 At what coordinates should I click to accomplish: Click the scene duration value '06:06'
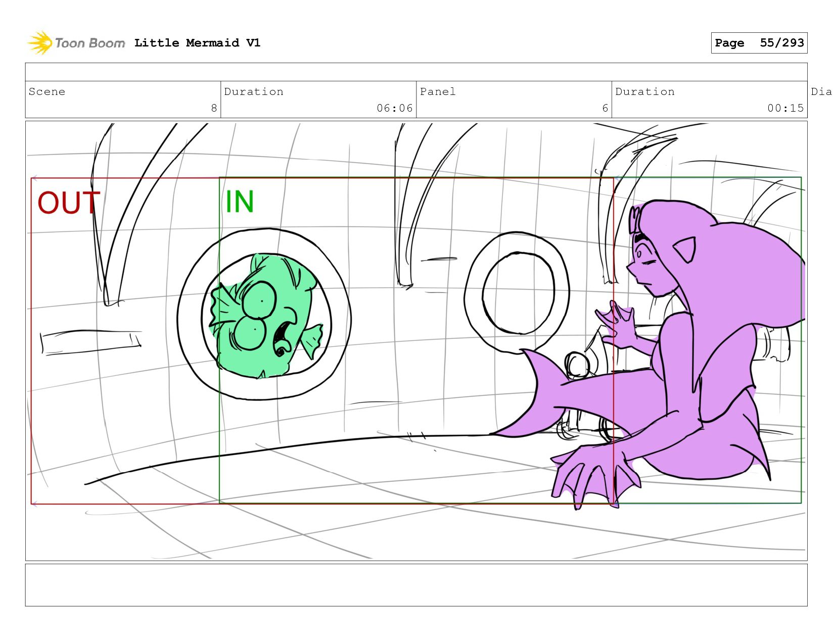click(394, 108)
